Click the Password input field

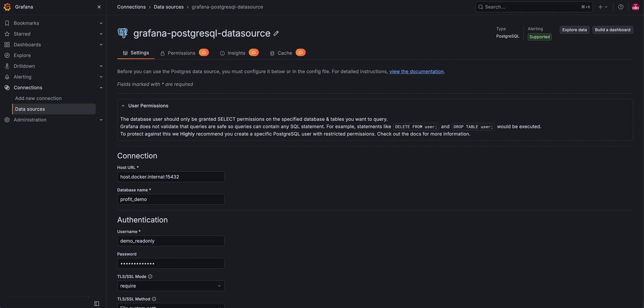click(171, 263)
